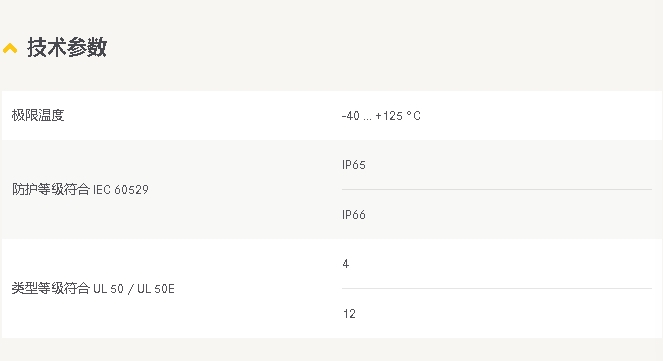
Task: Click the UL type rating value 12
Action: pyautogui.click(x=349, y=314)
